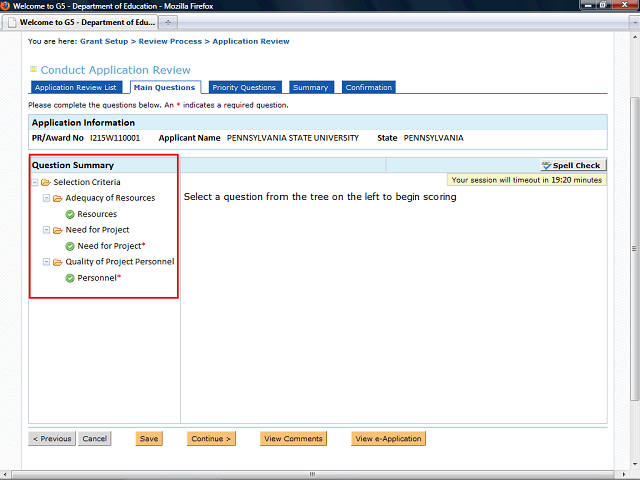Click the Continue button
The image size is (640, 480).
coord(211,439)
